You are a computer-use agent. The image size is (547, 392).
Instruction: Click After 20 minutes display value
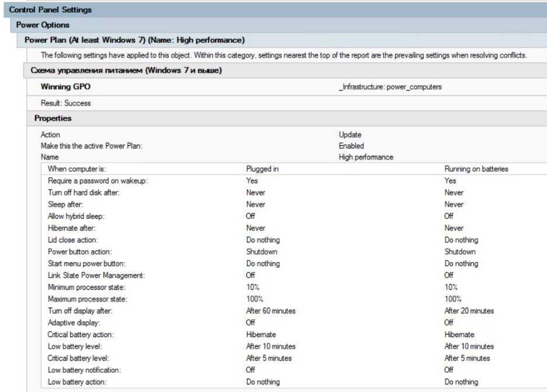click(x=469, y=311)
